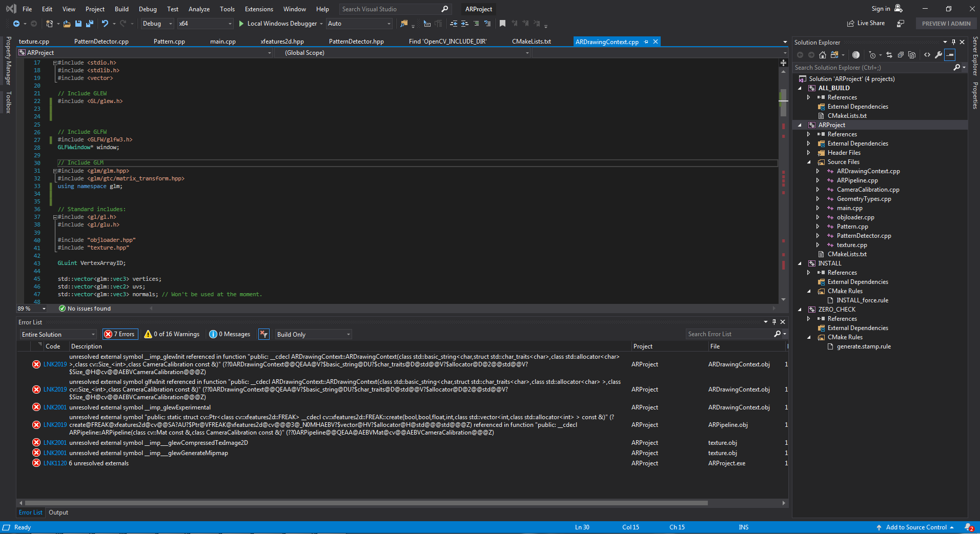
Task: Click the search magnifier in Search Visual Studio
Action: 444,9
